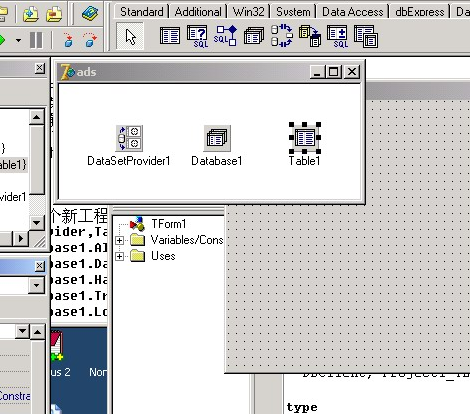Open the property value dropdown in inspector
This screenshot has width=471, height=416.
click(x=23, y=331)
